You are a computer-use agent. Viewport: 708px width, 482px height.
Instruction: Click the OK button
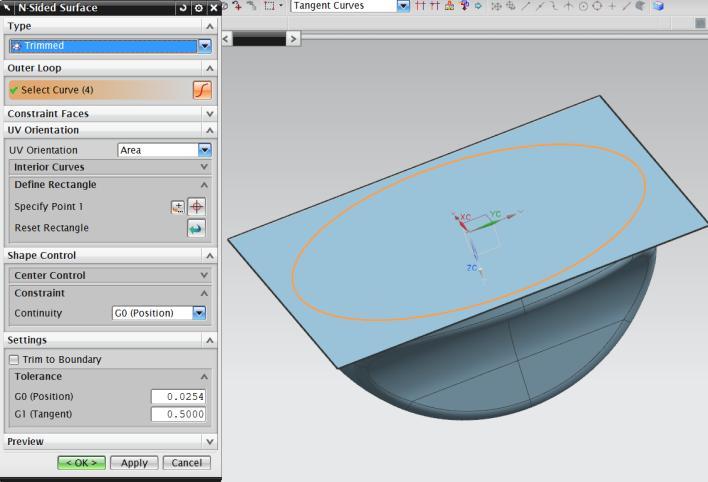point(81,463)
